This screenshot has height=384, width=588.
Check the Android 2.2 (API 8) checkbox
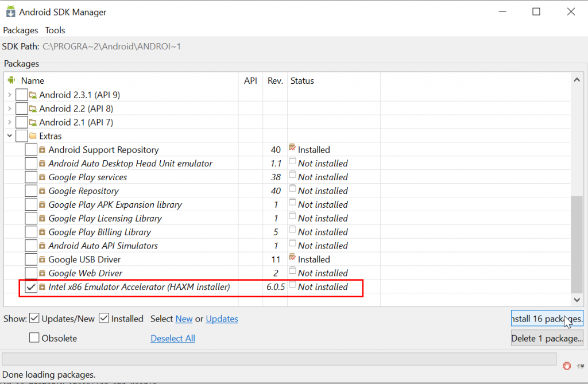pos(22,108)
